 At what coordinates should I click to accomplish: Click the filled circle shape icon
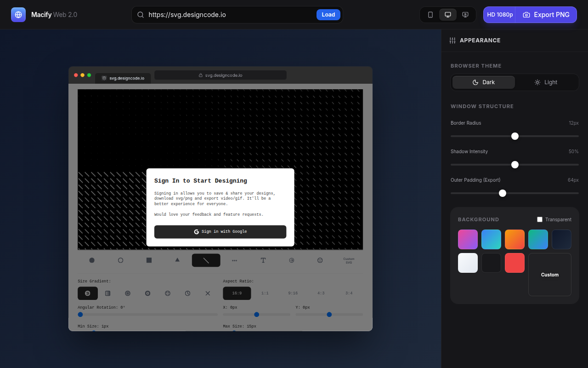[92, 260]
